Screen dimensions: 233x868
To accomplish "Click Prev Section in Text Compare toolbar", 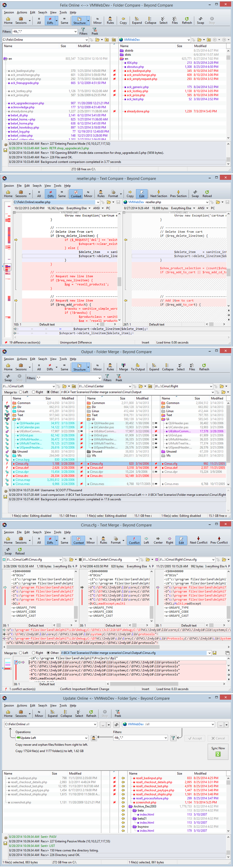I will (x=178, y=193).
